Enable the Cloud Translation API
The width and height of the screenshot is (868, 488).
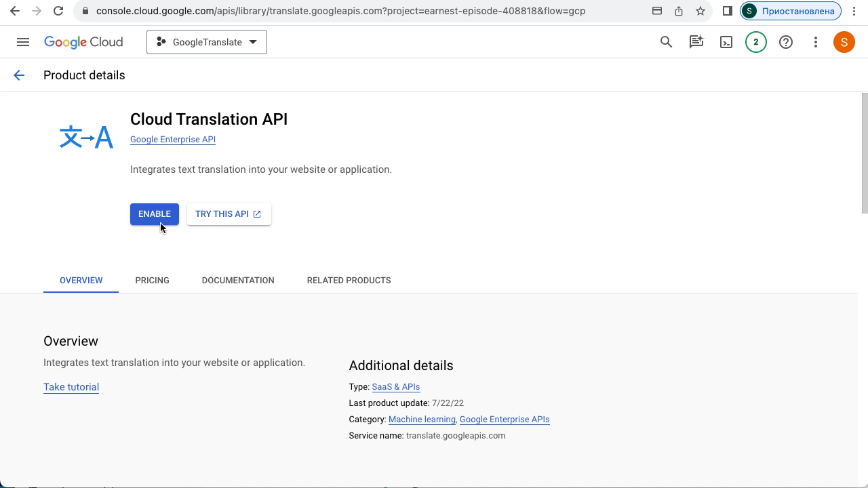point(155,213)
